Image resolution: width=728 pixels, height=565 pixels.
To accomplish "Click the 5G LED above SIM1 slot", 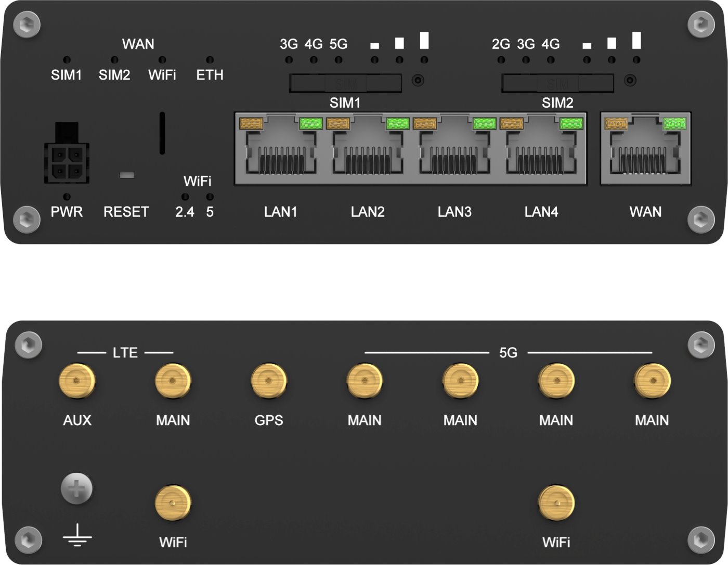I will 339,60.
